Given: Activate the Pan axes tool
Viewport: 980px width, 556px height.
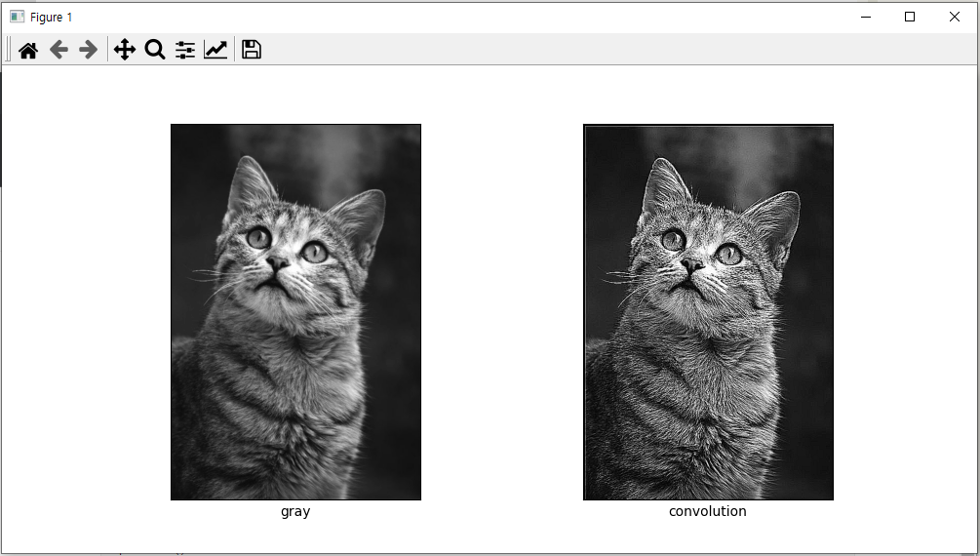Looking at the screenshot, I should point(125,50).
